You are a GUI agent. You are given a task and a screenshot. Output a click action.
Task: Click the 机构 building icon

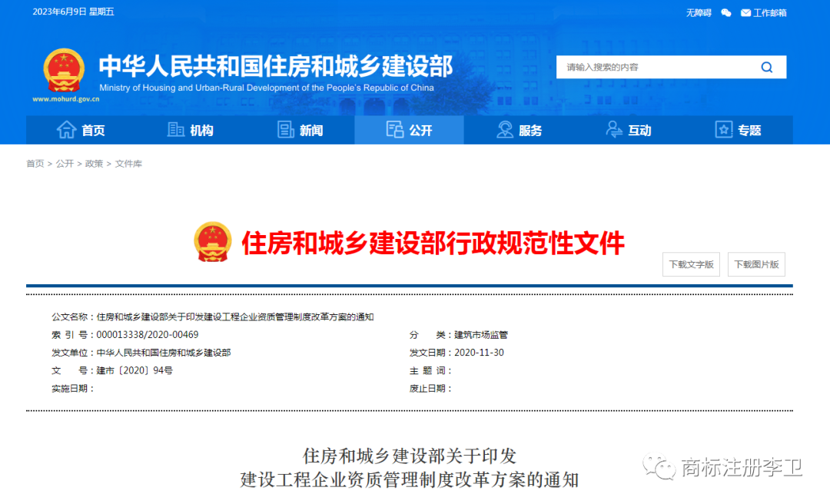coord(176,129)
